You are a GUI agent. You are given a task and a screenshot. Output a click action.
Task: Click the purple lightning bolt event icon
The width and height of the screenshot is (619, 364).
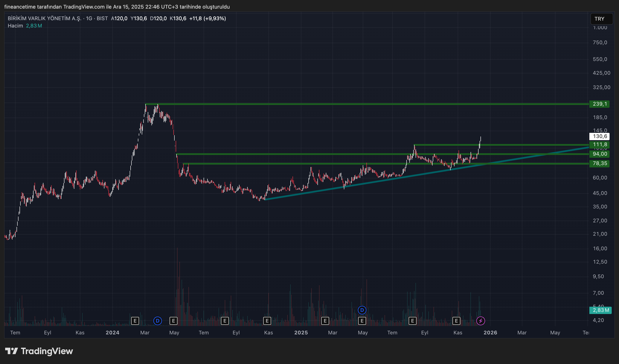(480, 321)
